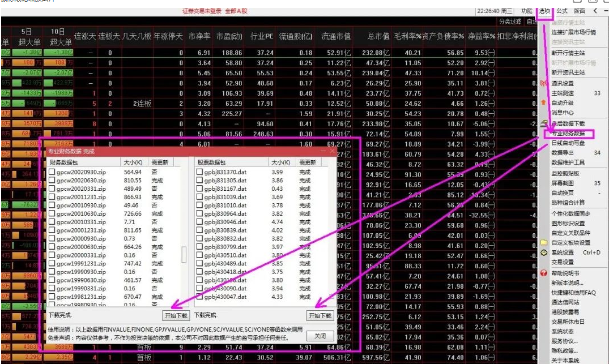The width and height of the screenshot is (609, 364).
Task: Click the finance data list scrollbar thumb
Action: (x=184, y=255)
